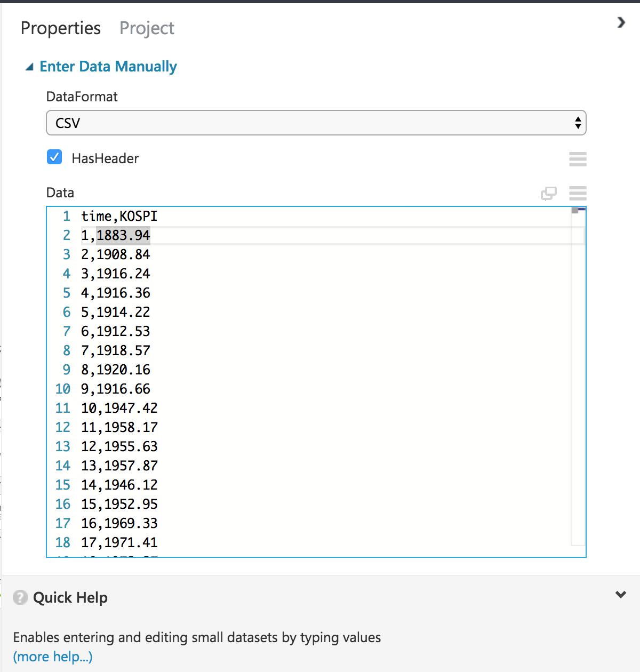Open the Data field hamburger menu
640x672 pixels.
pyautogui.click(x=578, y=193)
